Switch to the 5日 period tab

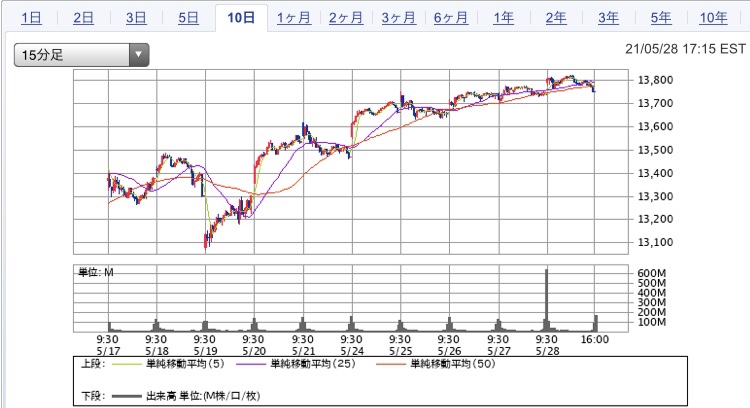click(188, 18)
